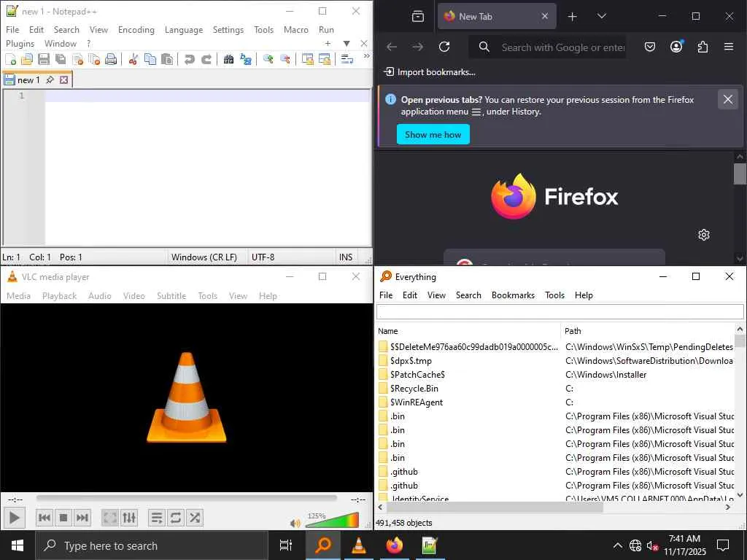Open the Language menu in Notepad++
Image resolution: width=747 pixels, height=560 pixels.
point(184,29)
